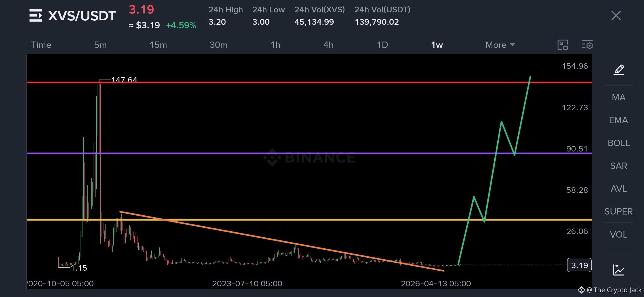Tap the XVS/USDT pair name

[x=82, y=16]
